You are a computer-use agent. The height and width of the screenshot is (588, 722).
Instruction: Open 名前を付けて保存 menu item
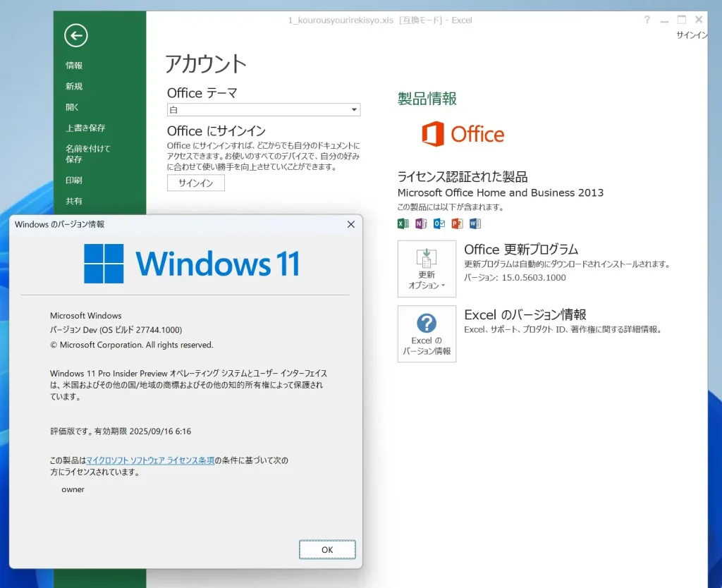87,154
